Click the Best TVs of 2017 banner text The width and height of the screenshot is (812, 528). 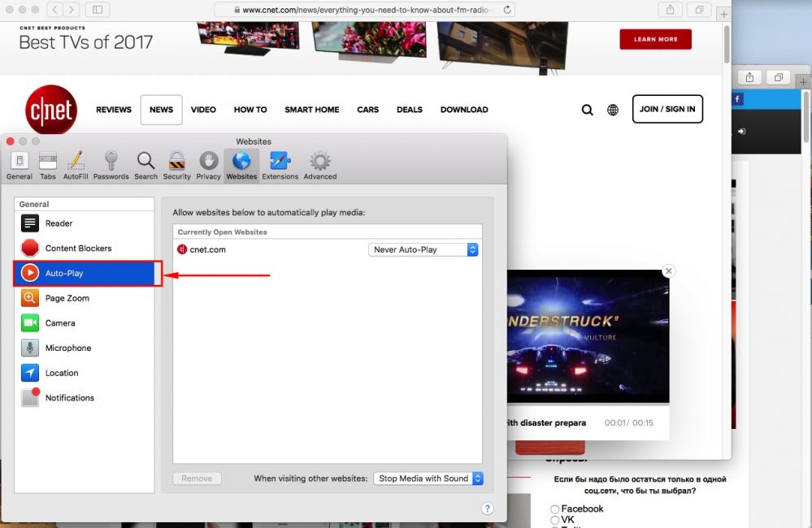point(86,42)
